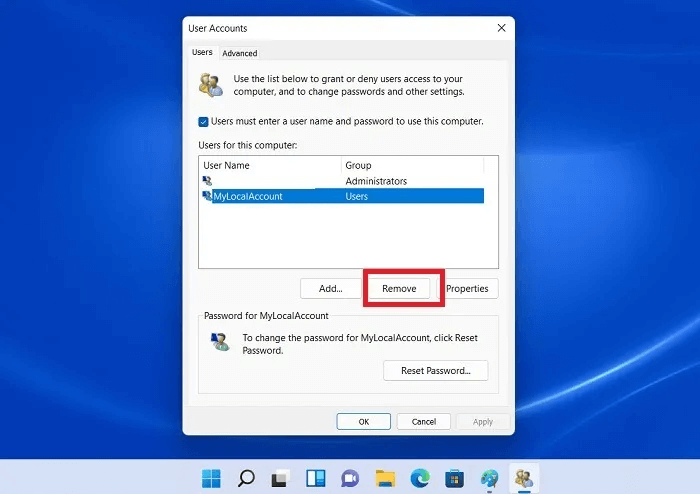Open Properties for the selected user
700x494 pixels.
[x=467, y=288]
